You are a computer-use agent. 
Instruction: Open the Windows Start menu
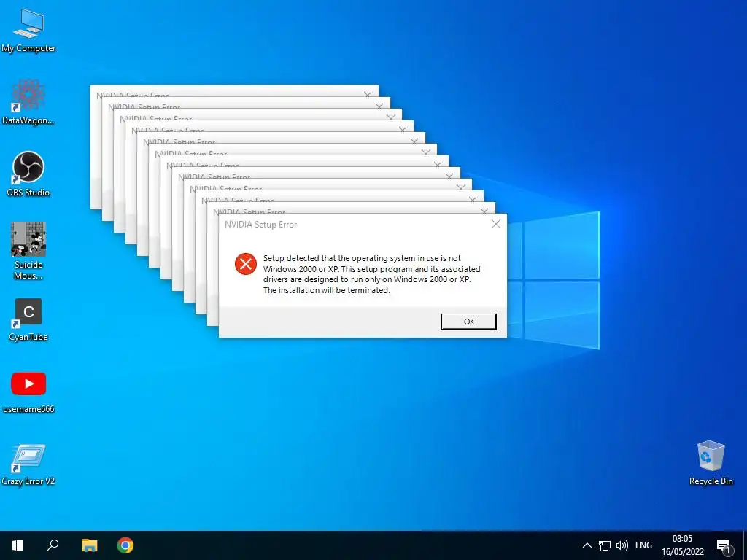[x=18, y=545]
